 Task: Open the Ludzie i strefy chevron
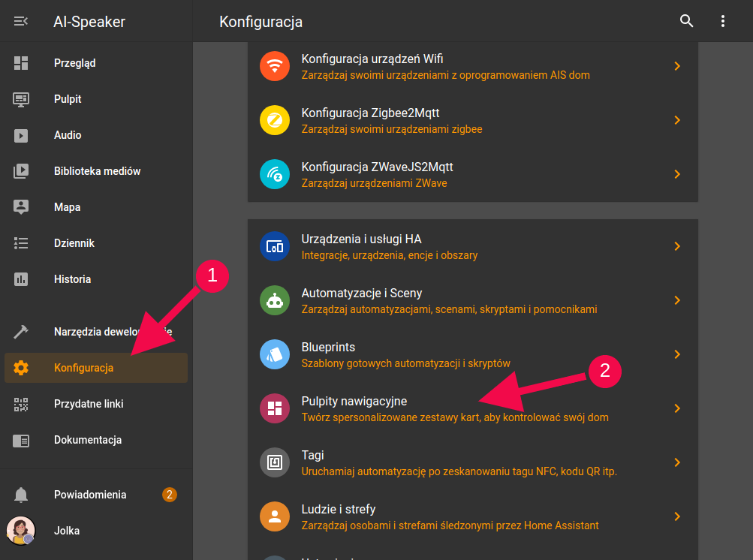tap(677, 516)
